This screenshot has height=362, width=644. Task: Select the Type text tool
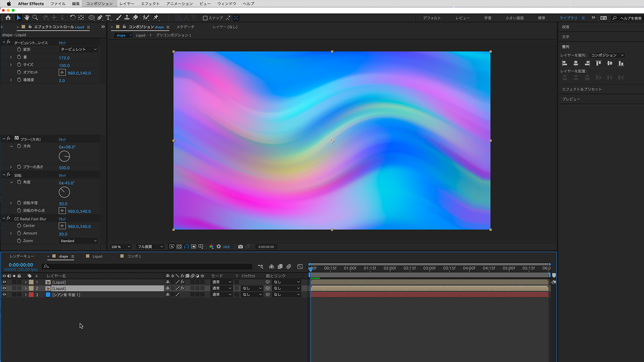coord(108,18)
